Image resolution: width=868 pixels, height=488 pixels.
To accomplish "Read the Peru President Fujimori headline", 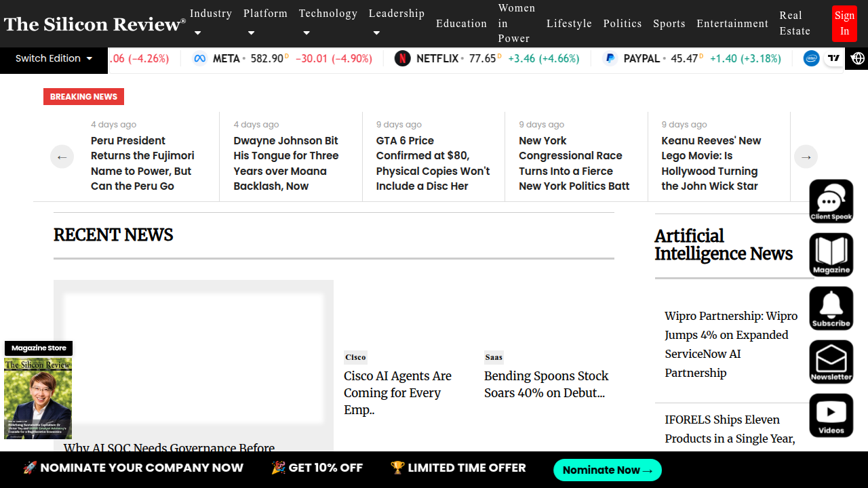I will tap(143, 163).
